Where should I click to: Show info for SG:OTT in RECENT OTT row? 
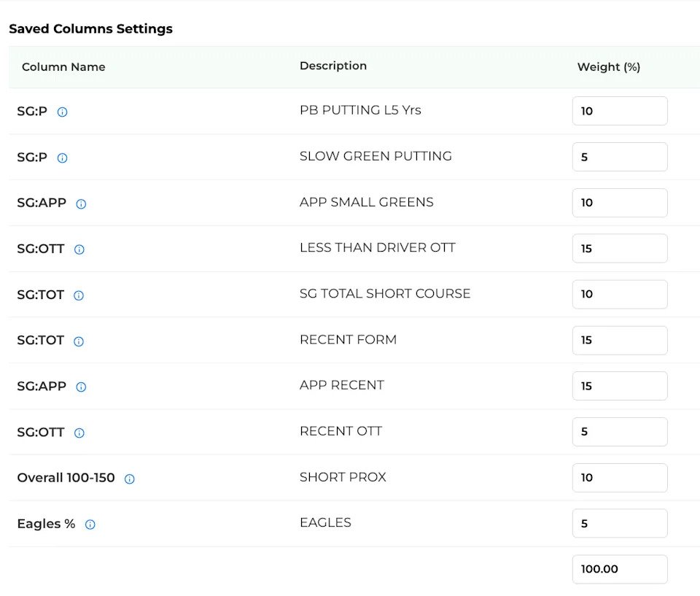[x=79, y=433]
